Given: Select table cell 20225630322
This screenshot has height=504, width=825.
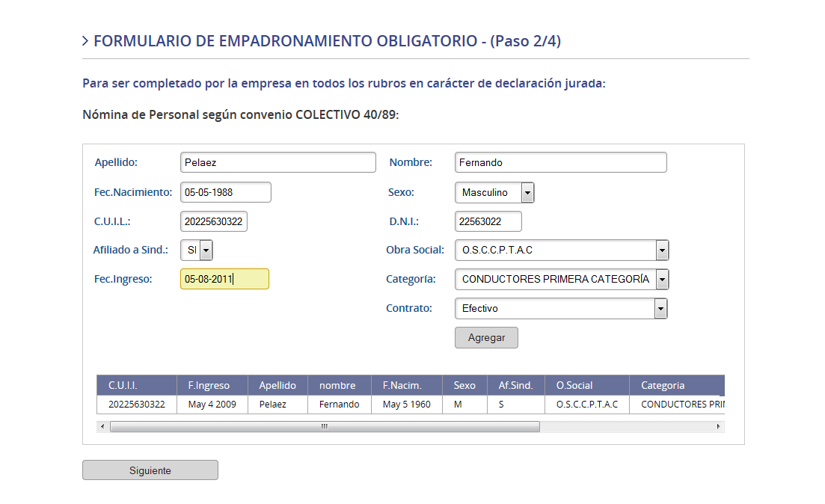Looking at the screenshot, I should pyautogui.click(x=137, y=405).
